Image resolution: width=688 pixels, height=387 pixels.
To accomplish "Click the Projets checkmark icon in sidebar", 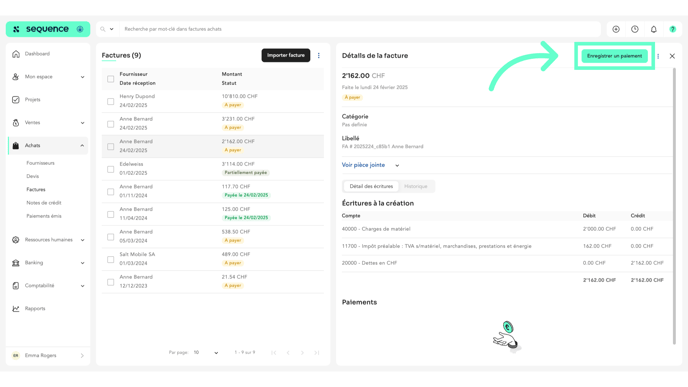I will (x=16, y=100).
